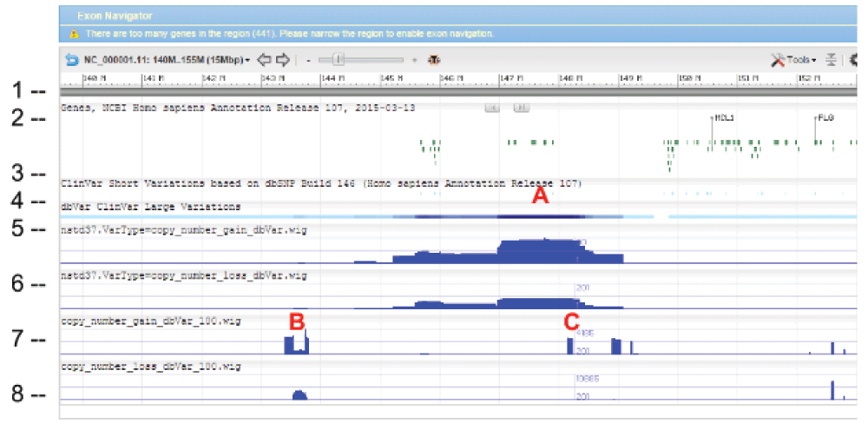868x437 pixels.
Task: Select the HDL1 gene label
Action: pyautogui.click(x=723, y=117)
